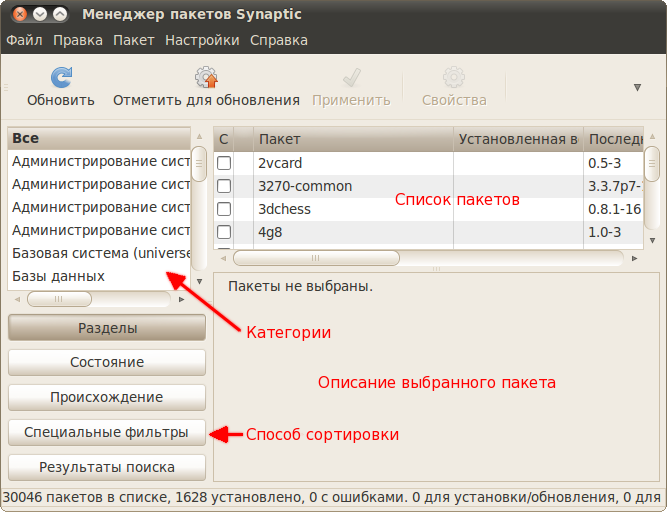The image size is (667, 512).
Task: Sort by Последняя версия column header
Action: [x=613, y=139]
